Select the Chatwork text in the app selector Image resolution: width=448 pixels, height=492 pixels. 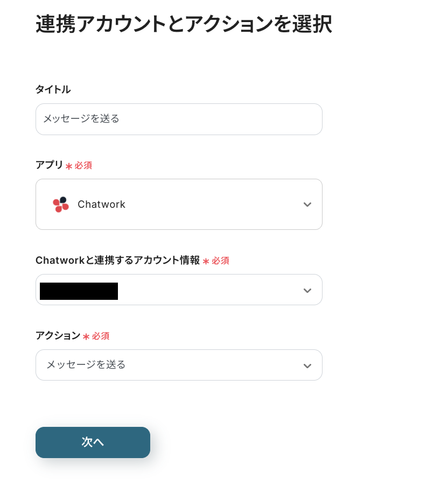click(x=101, y=205)
